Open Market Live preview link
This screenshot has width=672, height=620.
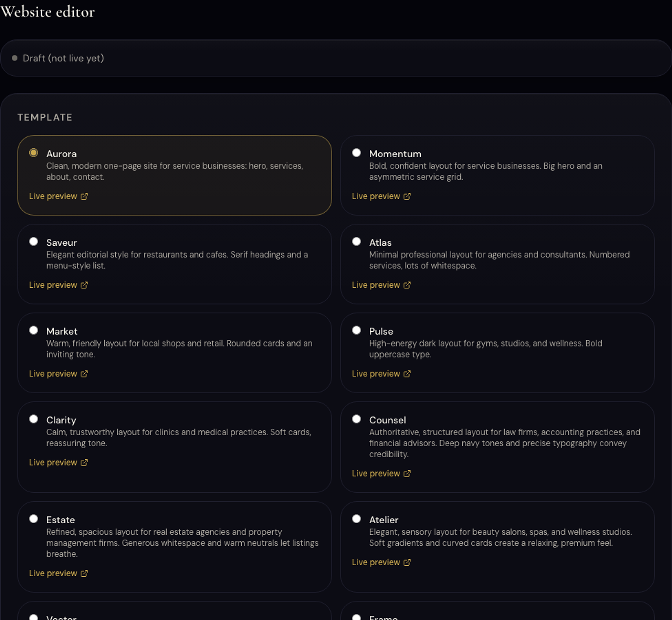58,374
